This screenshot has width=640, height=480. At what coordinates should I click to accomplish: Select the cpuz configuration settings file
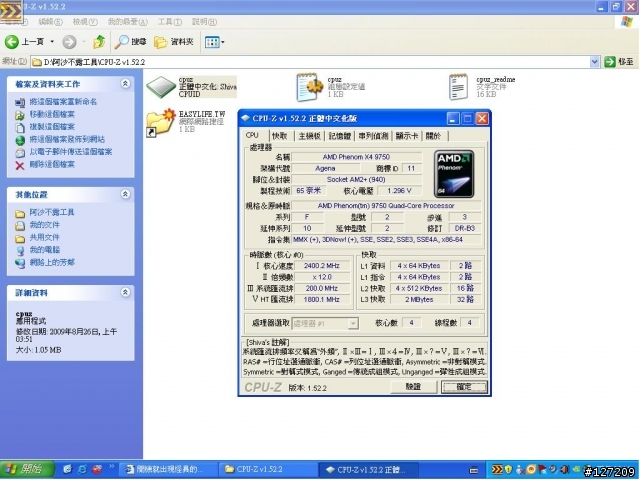[x=309, y=87]
